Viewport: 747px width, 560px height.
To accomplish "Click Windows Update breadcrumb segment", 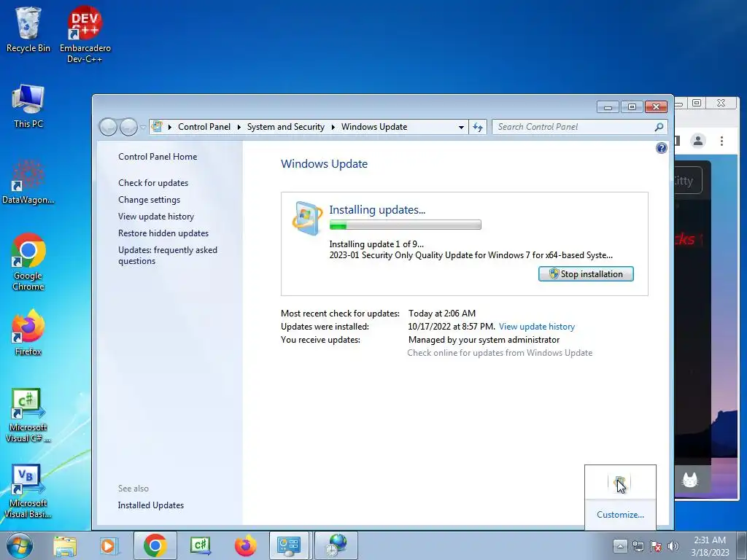I will [x=374, y=127].
